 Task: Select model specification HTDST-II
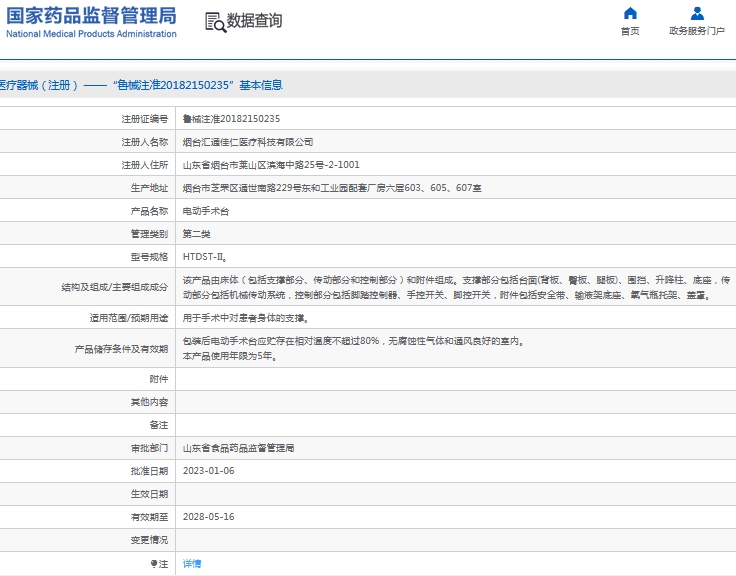[205, 257]
